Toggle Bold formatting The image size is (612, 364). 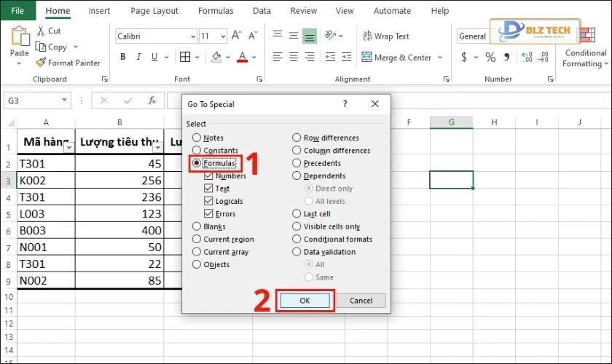coord(123,57)
